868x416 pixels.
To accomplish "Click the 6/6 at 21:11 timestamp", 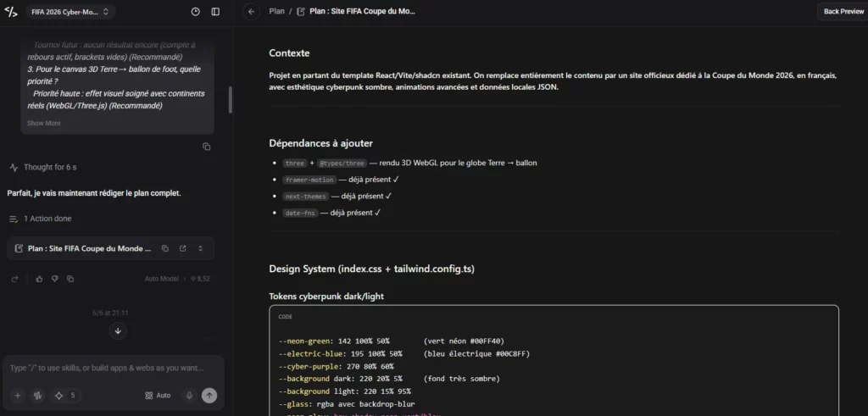I will coord(111,313).
